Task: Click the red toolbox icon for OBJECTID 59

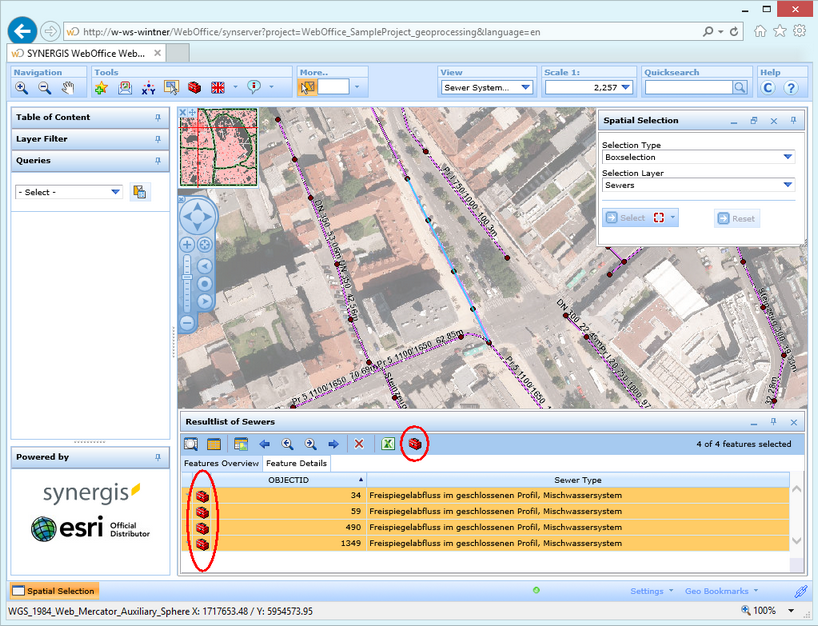Action: tap(202, 512)
